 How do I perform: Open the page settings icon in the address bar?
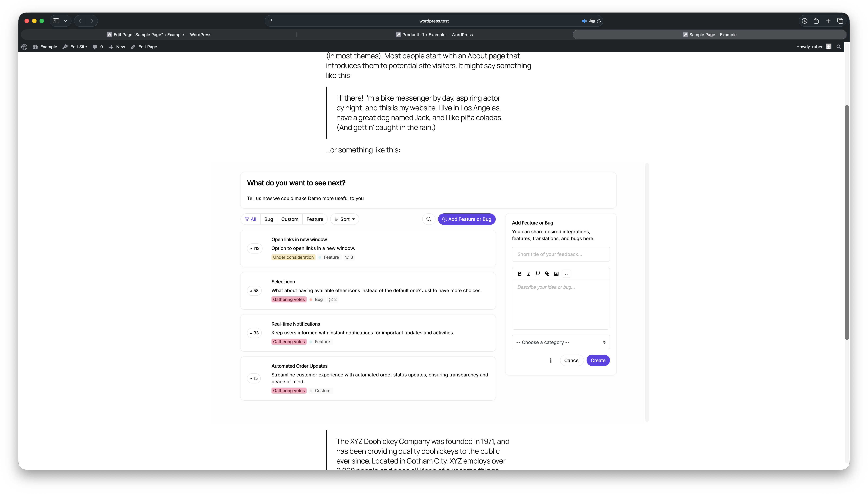pyautogui.click(x=270, y=21)
